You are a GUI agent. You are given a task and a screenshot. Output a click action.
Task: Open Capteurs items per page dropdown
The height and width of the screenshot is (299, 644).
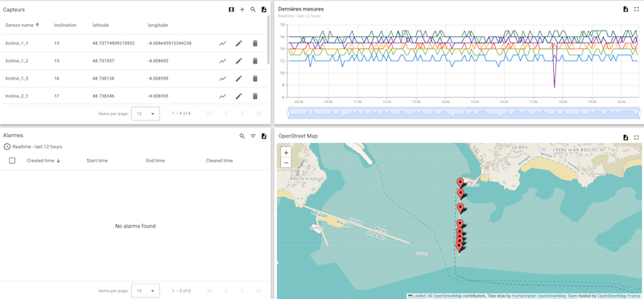(x=146, y=113)
